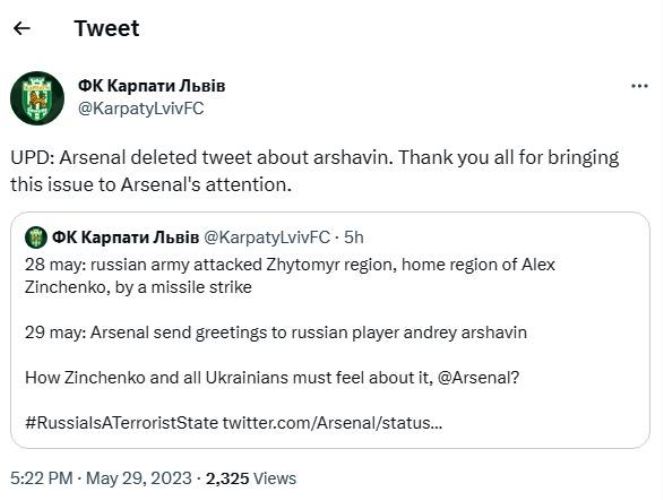Click the small crest avatar in quoted tweet
This screenshot has height=500, width=663.
point(36,238)
